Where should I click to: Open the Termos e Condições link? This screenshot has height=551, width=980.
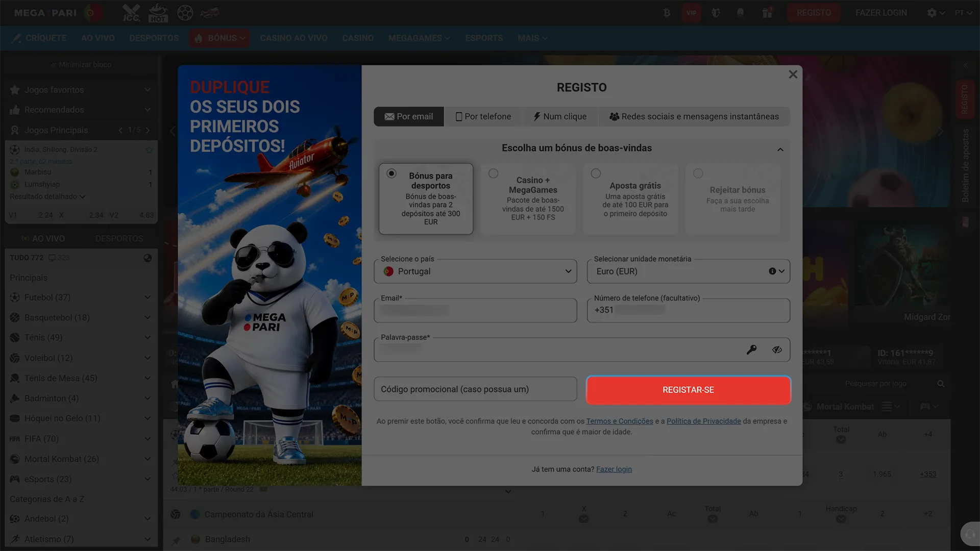tap(620, 421)
